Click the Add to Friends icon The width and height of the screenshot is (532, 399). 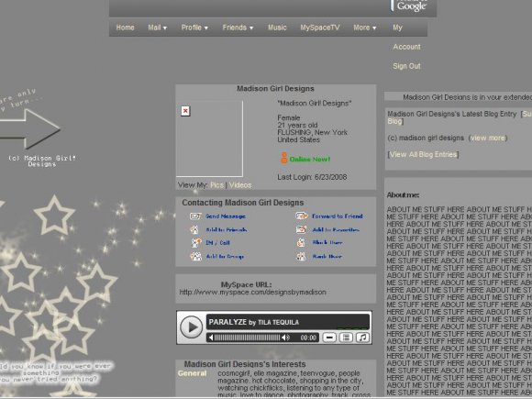pos(195,229)
